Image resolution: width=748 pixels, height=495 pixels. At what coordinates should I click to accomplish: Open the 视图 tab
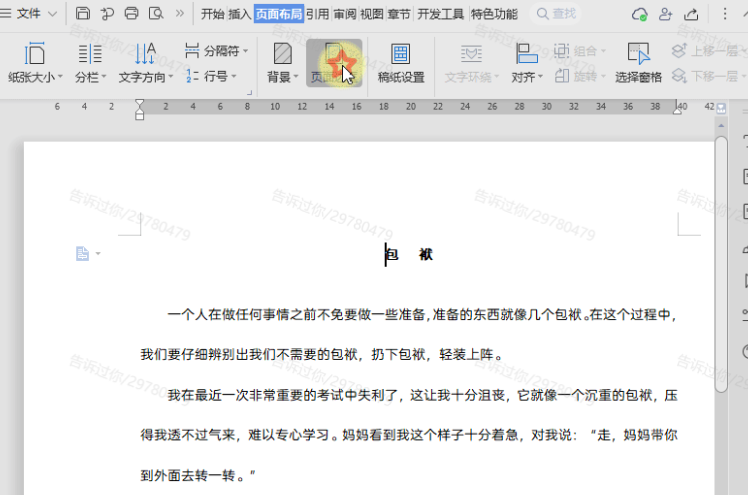tap(372, 14)
